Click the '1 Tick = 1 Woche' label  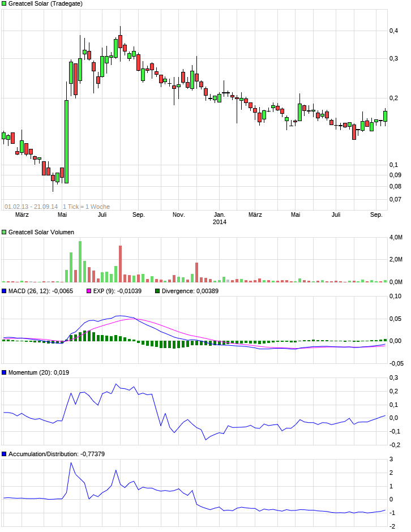(x=86, y=207)
